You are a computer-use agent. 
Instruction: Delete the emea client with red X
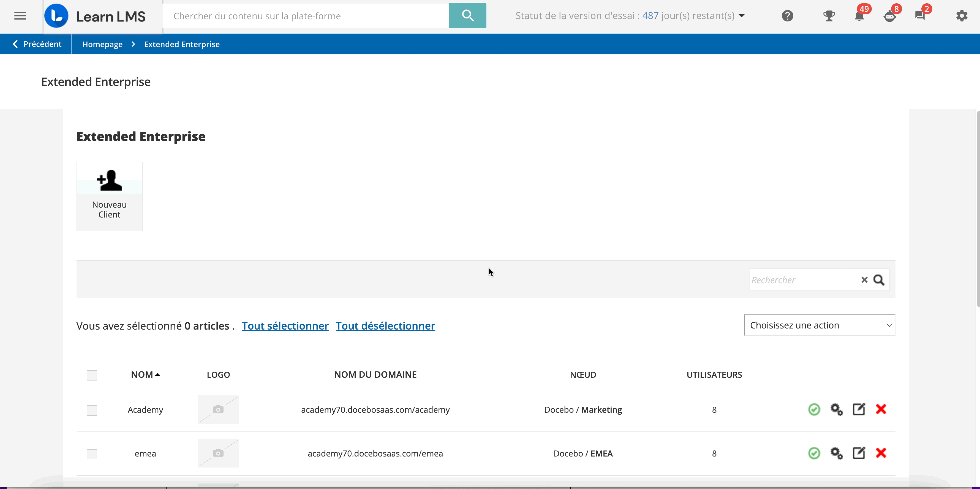click(x=881, y=453)
